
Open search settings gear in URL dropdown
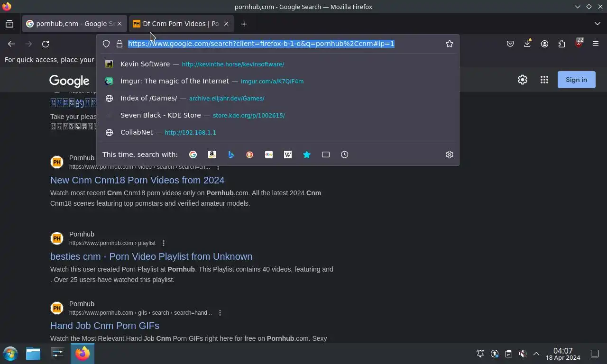coord(450,155)
